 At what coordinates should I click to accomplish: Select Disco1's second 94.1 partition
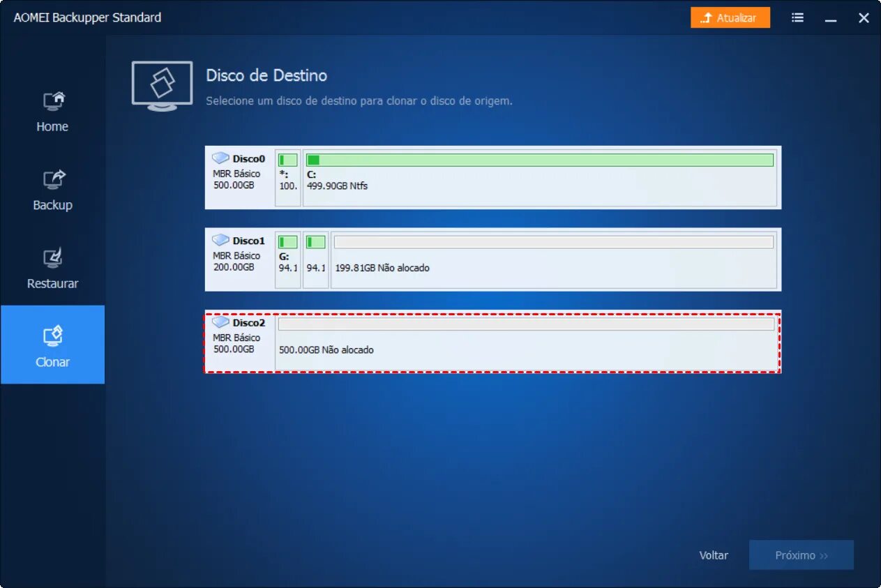pyautogui.click(x=316, y=259)
